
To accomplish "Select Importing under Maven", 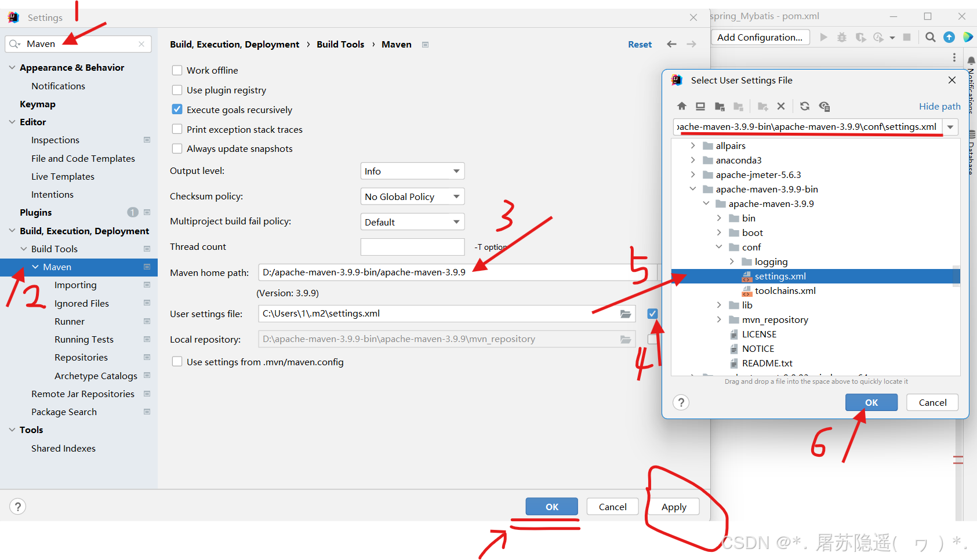I will click(x=75, y=285).
